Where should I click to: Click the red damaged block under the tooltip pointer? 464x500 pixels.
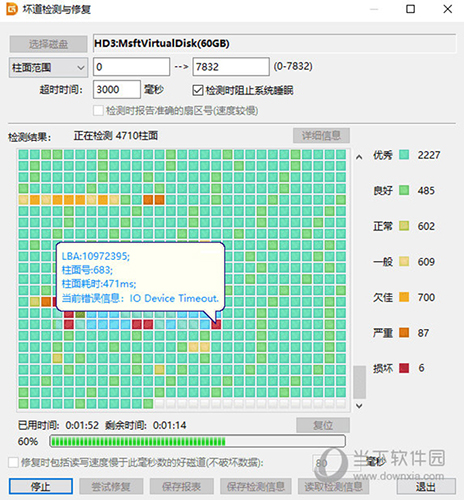pyautogui.click(x=216, y=324)
